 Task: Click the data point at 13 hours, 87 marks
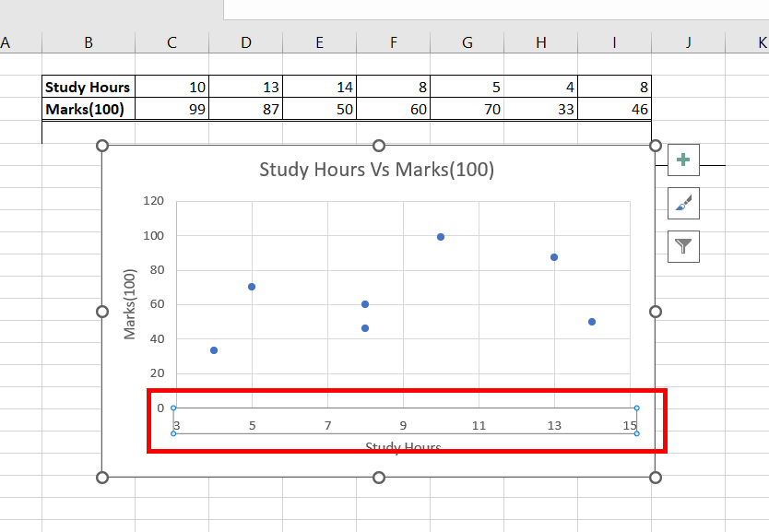point(554,257)
